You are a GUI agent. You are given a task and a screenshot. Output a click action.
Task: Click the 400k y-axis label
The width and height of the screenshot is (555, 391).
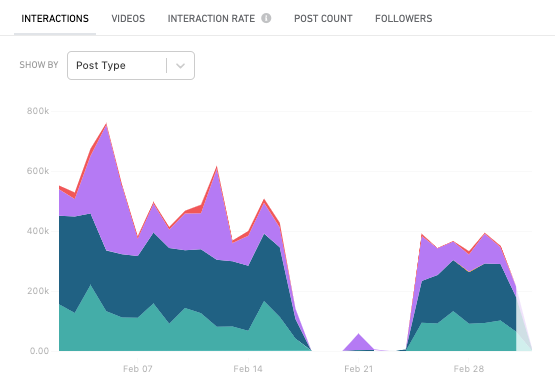point(38,231)
